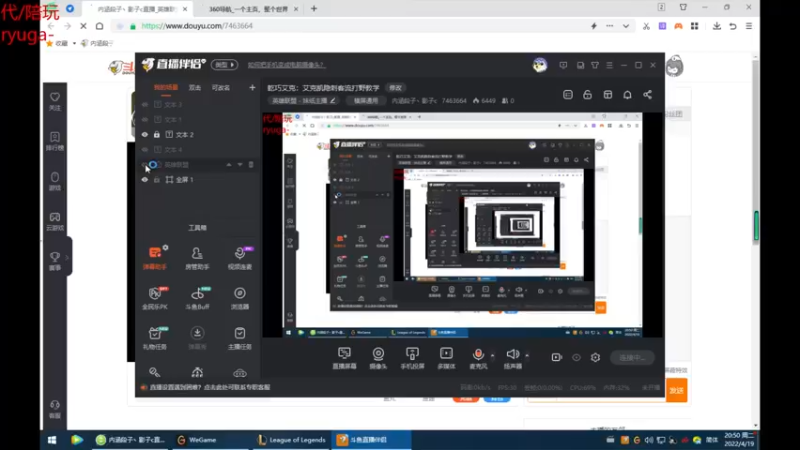Click the orange 发送 send button
This screenshot has width=800, height=450.
coord(677,390)
